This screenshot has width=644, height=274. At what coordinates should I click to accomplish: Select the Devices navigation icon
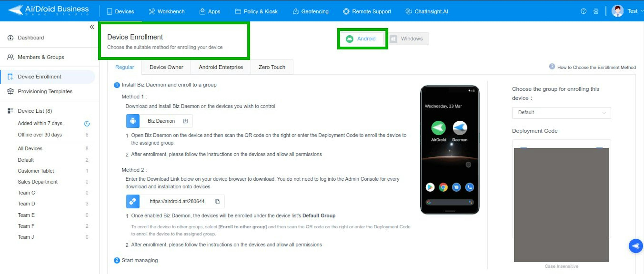point(109,11)
